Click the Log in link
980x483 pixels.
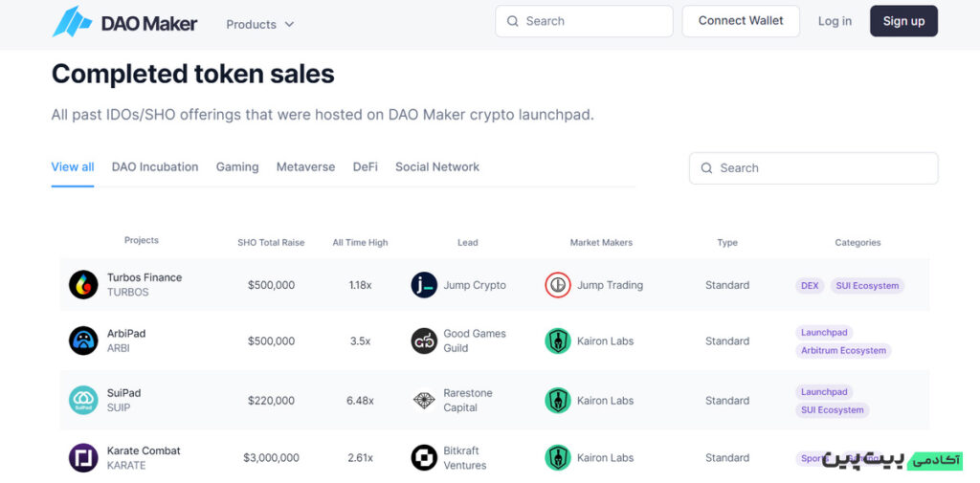click(835, 21)
